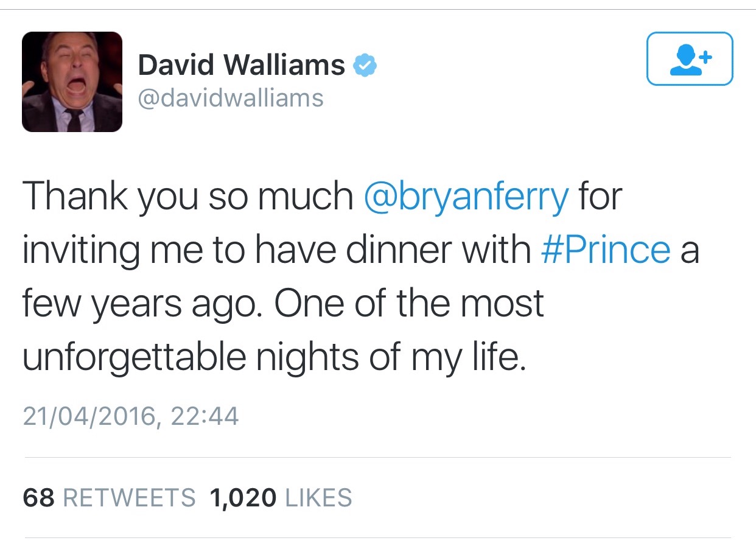The width and height of the screenshot is (756, 549).
Task: Click the word RETWEETS label
Action: (130, 498)
